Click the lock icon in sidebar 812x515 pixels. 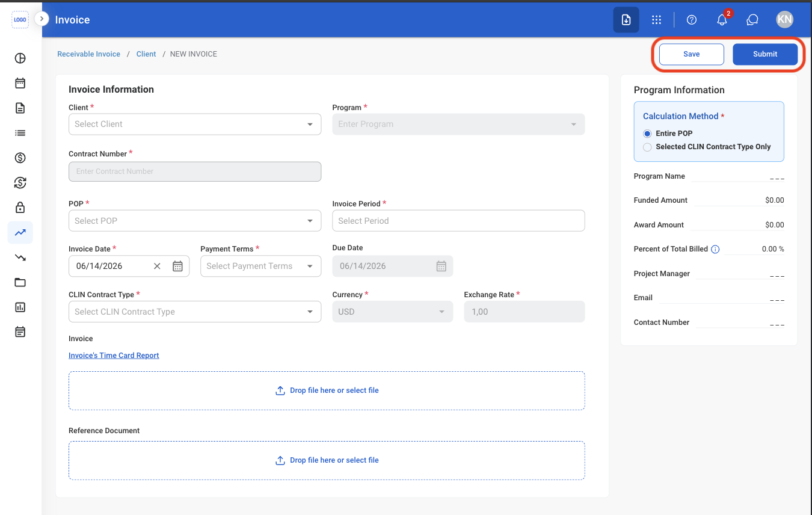[x=20, y=208]
